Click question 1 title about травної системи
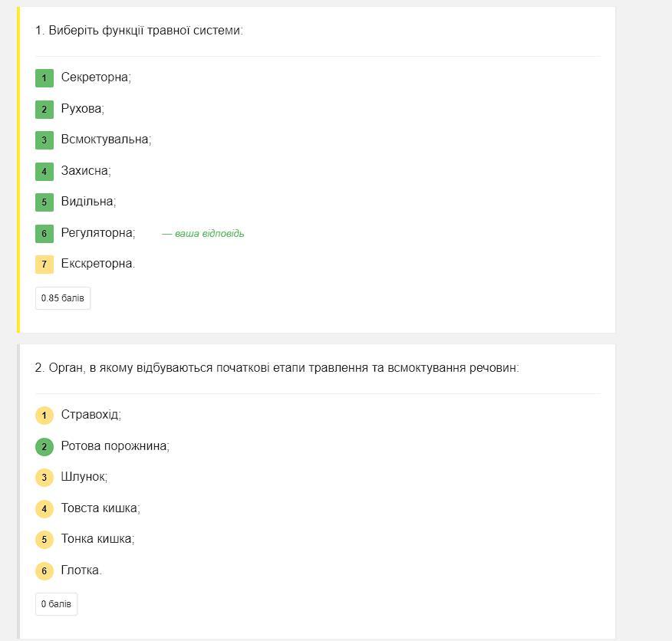672x641 pixels. coord(139,31)
